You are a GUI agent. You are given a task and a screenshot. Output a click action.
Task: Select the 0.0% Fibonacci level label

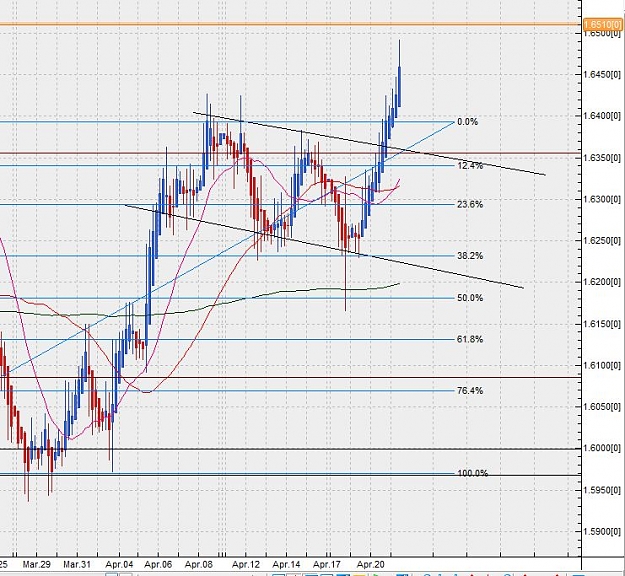click(467, 122)
